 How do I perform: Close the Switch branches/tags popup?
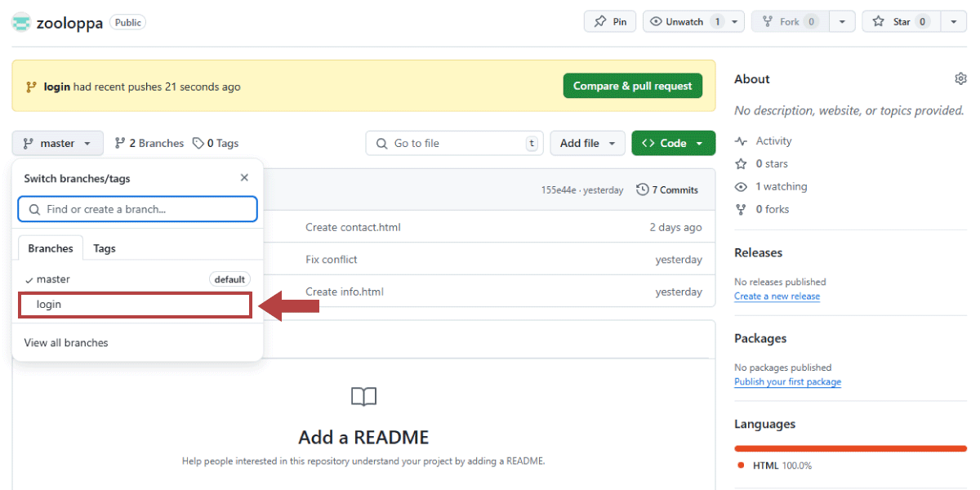tap(244, 178)
